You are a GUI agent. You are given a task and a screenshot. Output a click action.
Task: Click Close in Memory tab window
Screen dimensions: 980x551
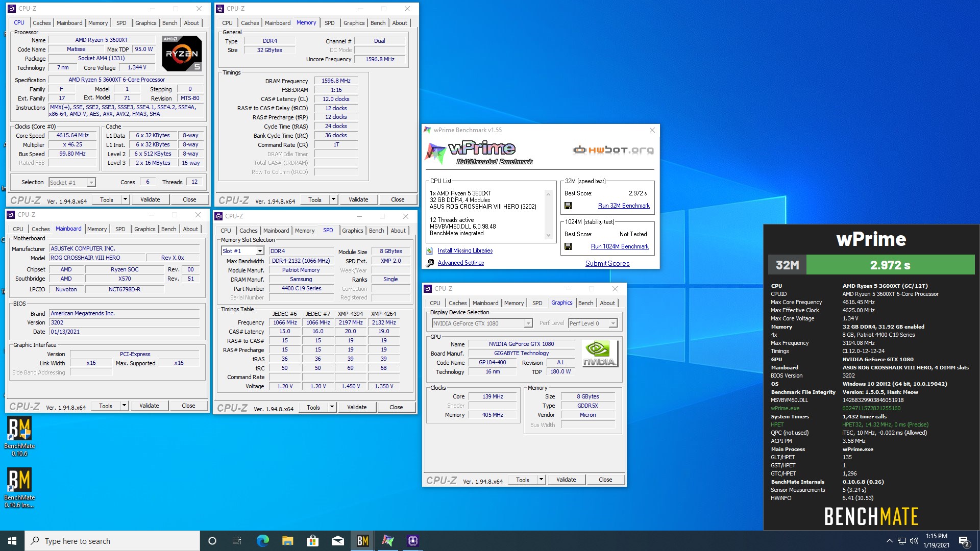[x=398, y=199]
